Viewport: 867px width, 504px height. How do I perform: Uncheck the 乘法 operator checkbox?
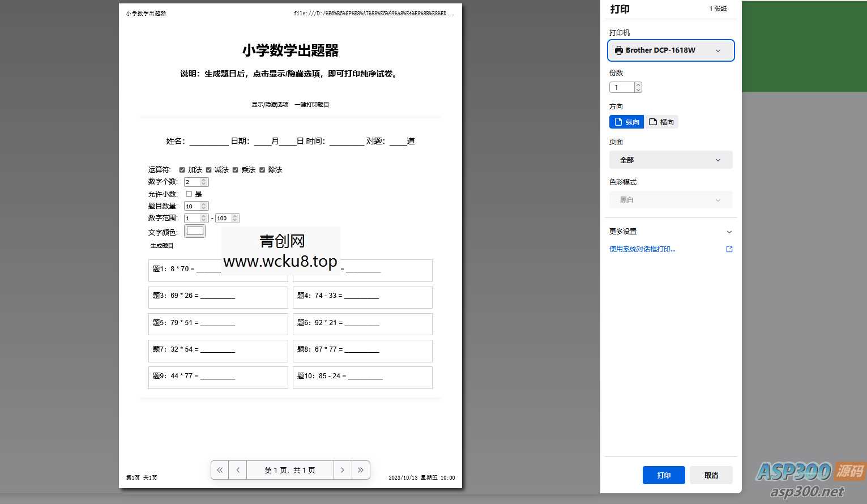(x=236, y=169)
